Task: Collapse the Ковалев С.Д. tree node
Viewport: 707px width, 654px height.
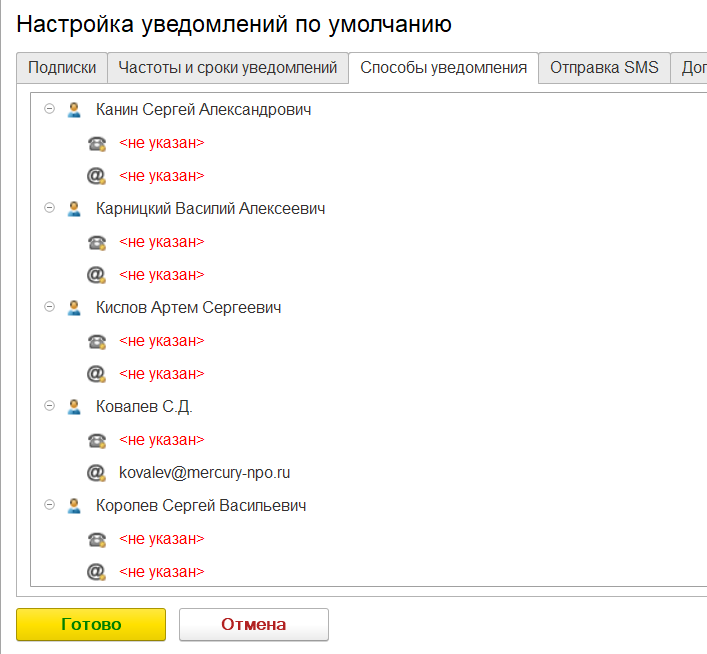Action: (49, 406)
